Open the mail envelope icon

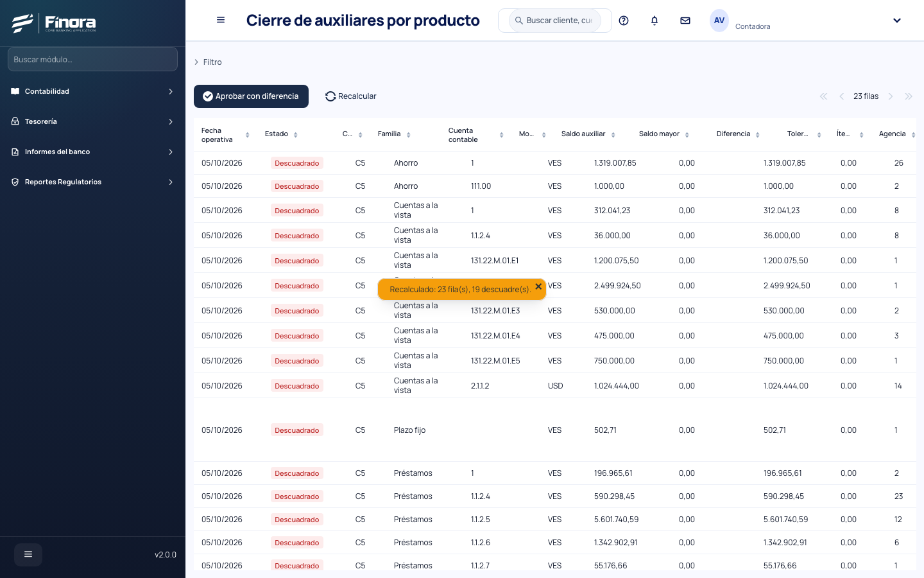[x=685, y=21]
